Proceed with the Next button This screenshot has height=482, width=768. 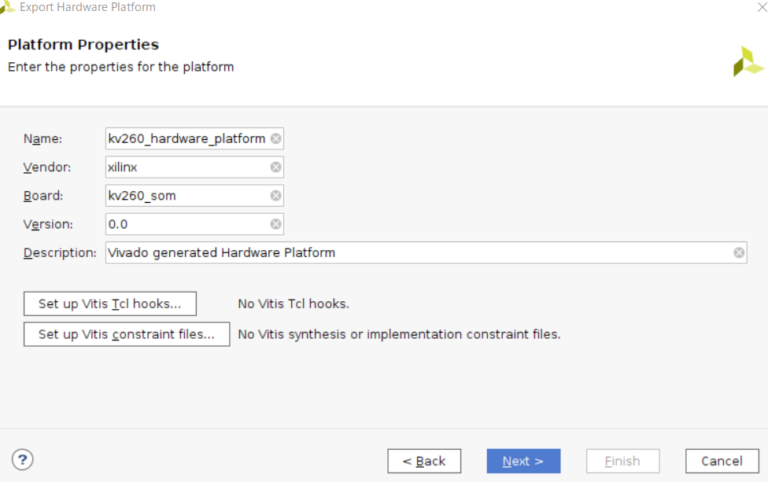point(523,461)
